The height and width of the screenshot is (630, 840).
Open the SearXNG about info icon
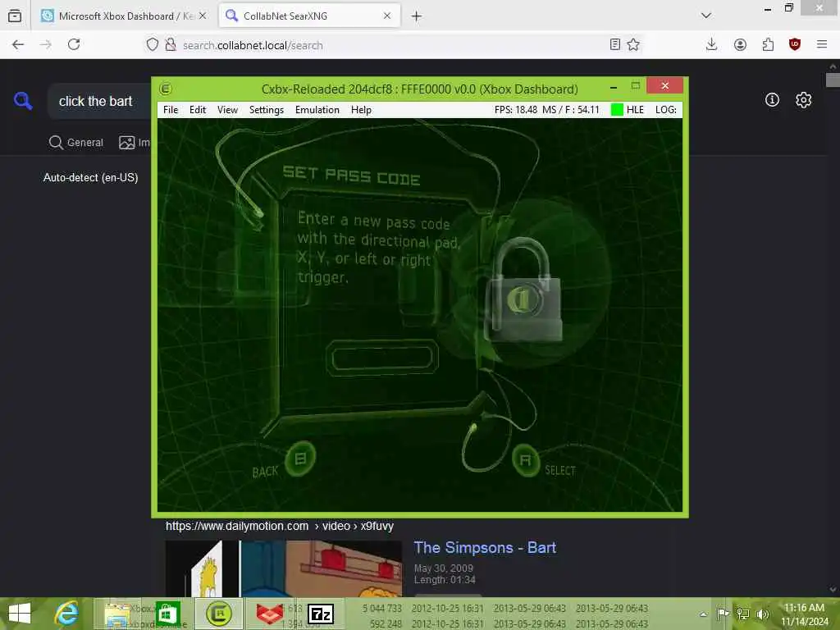pyautogui.click(x=772, y=99)
